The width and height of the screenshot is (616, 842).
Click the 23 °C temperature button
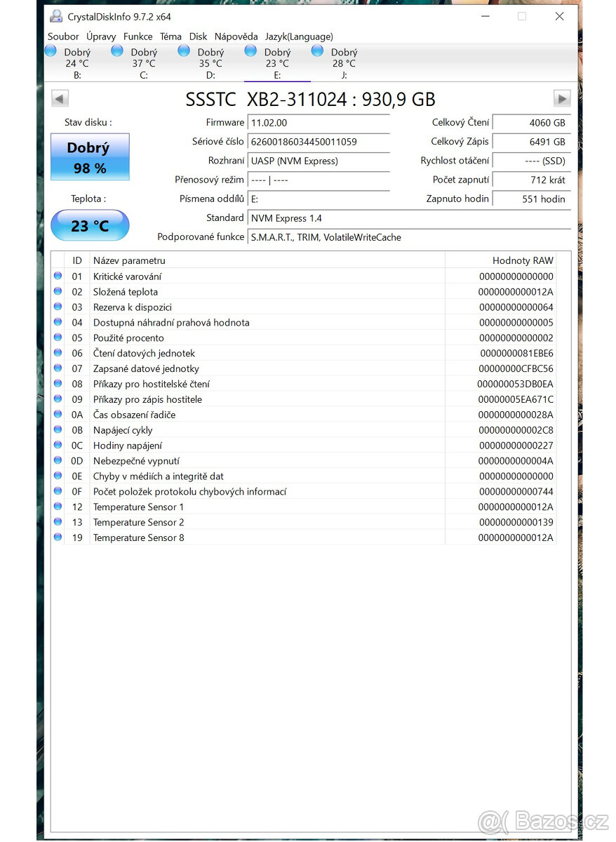click(x=90, y=226)
